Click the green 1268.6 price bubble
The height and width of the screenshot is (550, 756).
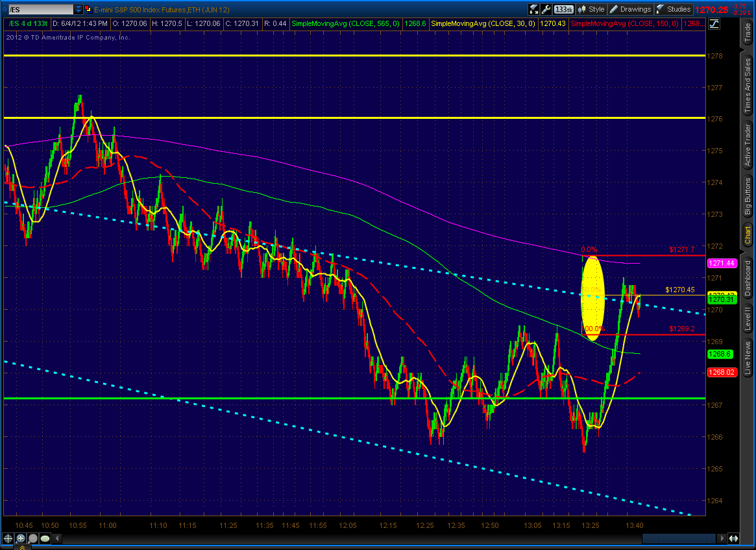click(720, 354)
